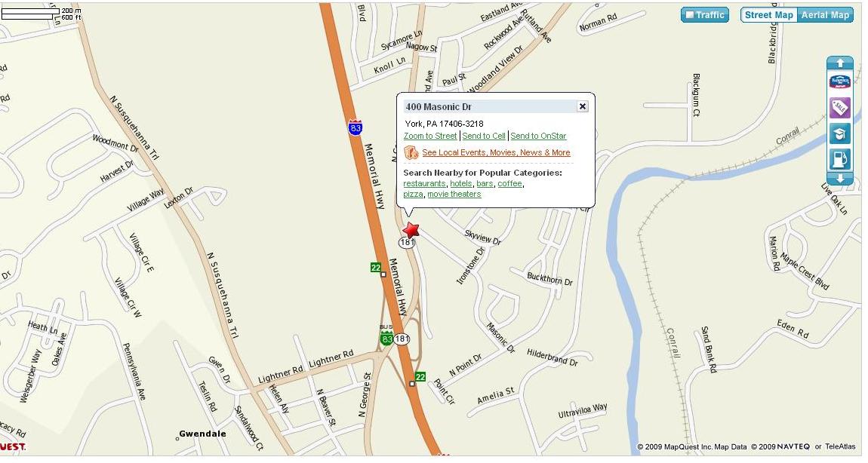
Task: Show gas stations with the pump icon
Action: point(840,159)
